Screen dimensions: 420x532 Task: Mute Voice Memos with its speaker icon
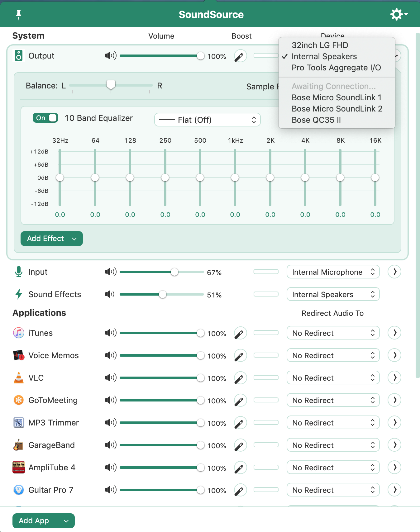coord(111,355)
